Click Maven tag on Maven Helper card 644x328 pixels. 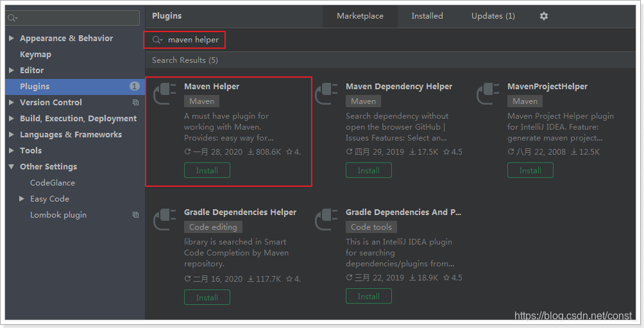click(201, 101)
